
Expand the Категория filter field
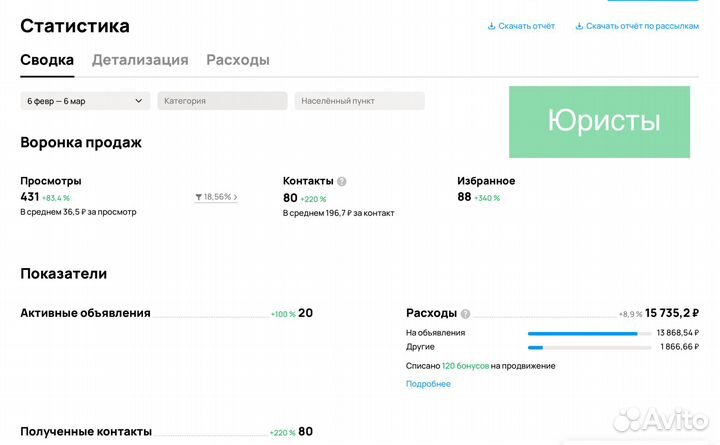pos(222,101)
